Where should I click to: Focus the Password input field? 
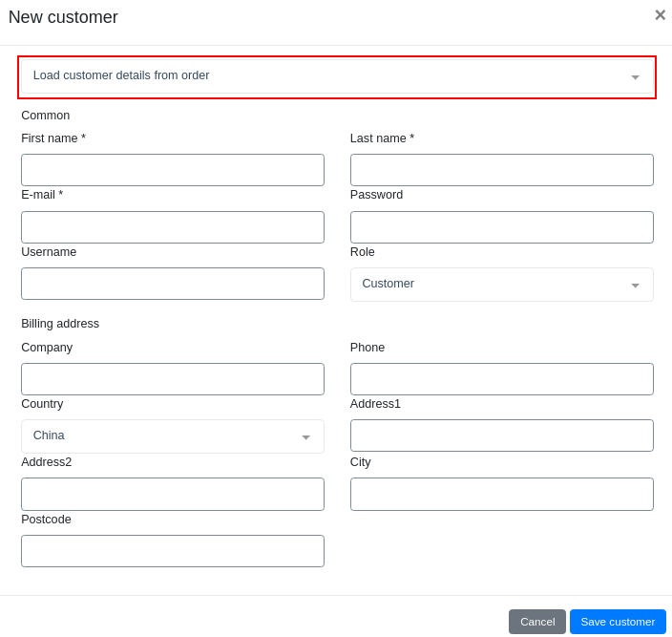(501, 226)
